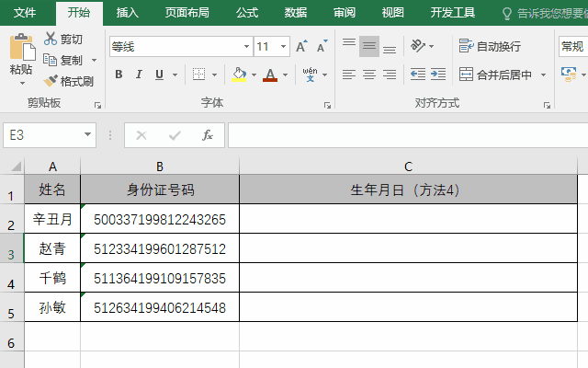Click the Paste clipboard icon

(x=22, y=47)
